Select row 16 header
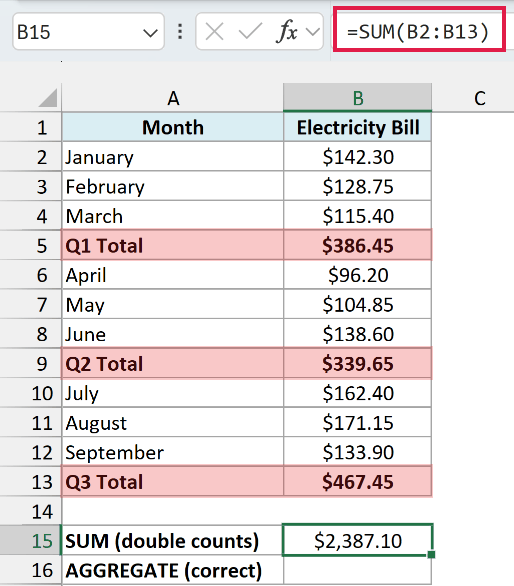514x586 pixels. [x=31, y=570]
